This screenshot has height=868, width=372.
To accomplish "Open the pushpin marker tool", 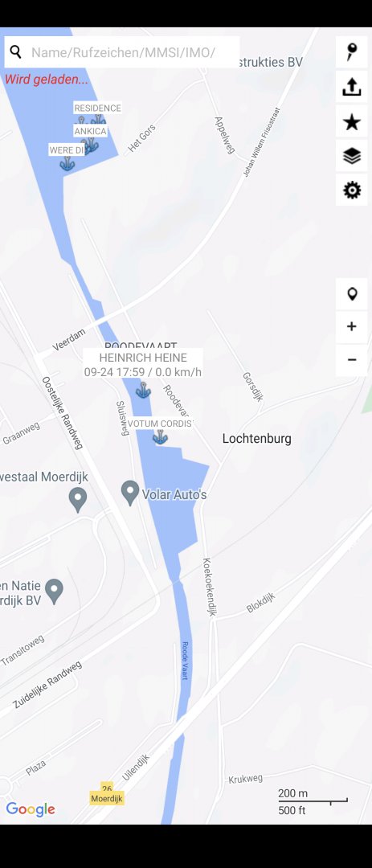I will 352,52.
